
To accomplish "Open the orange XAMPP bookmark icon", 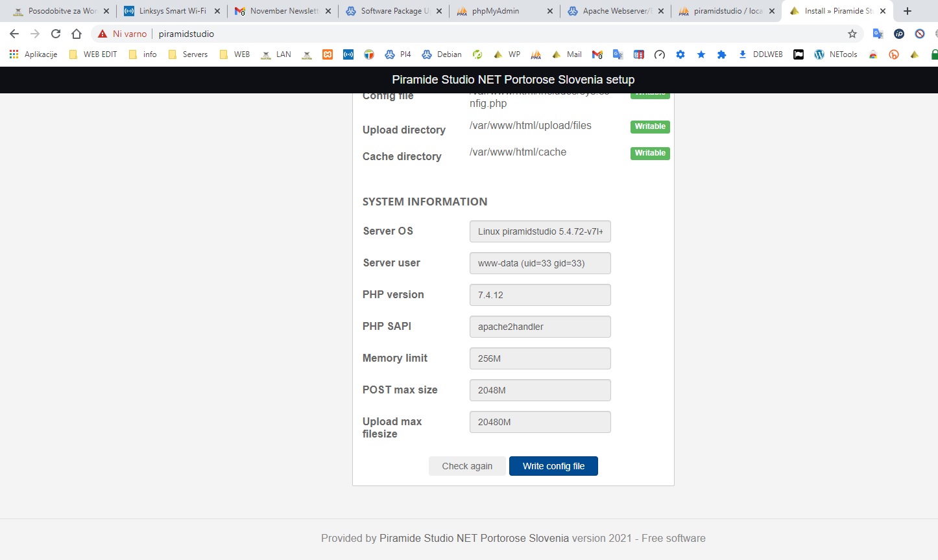I will pos(328,54).
